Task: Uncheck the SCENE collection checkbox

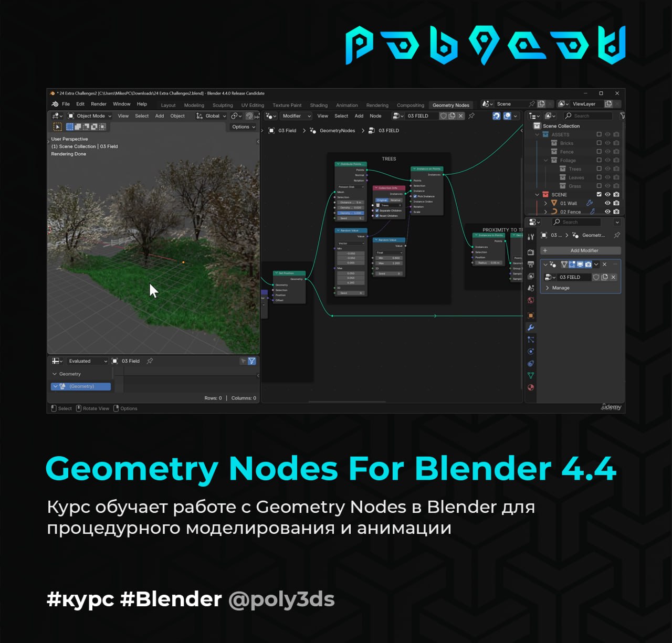Action: (x=599, y=195)
